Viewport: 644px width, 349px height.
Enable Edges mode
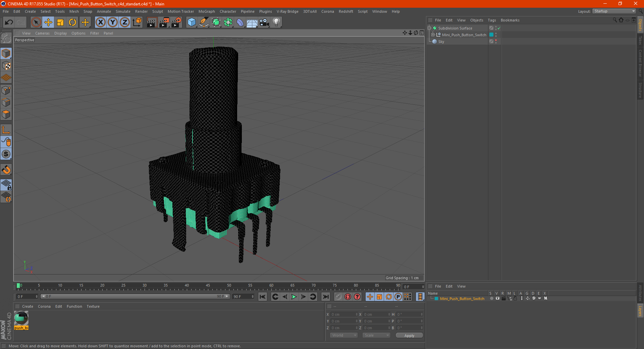coord(6,102)
